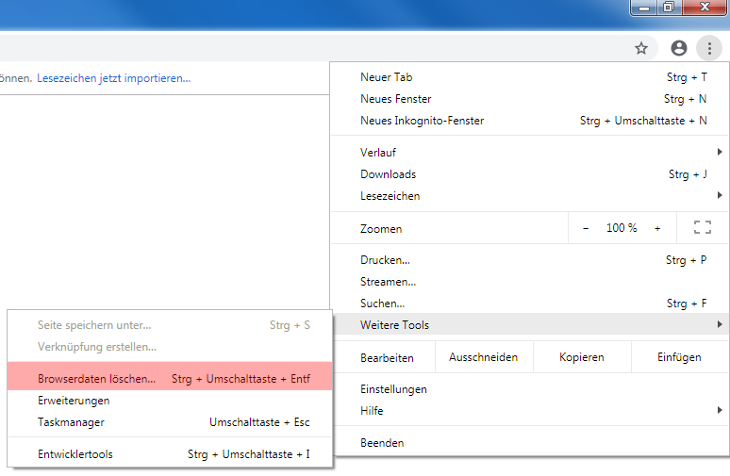
Task: Click the Einfügen button
Action: click(x=679, y=357)
